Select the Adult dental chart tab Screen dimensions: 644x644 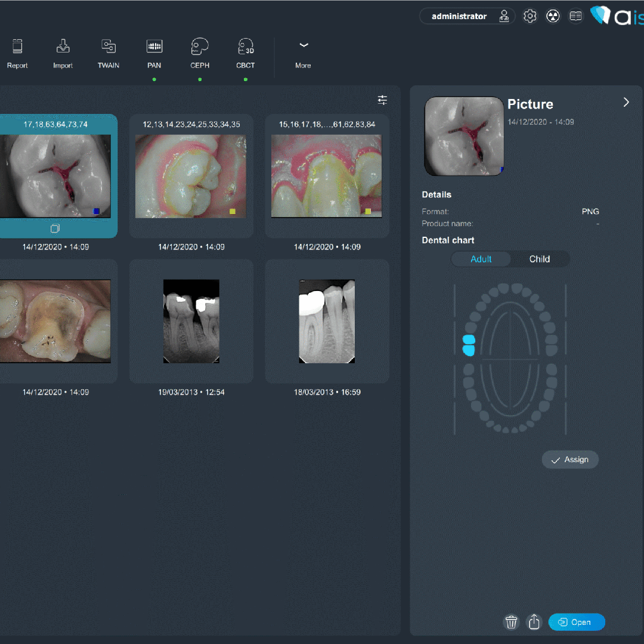(x=481, y=259)
